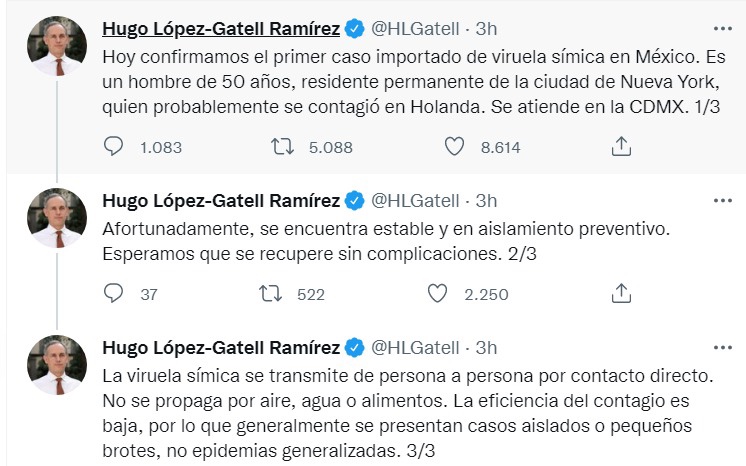Viewport: 746px width, 466px height.
Task: Like the second tweet with 2.250 likes
Action: point(437,294)
